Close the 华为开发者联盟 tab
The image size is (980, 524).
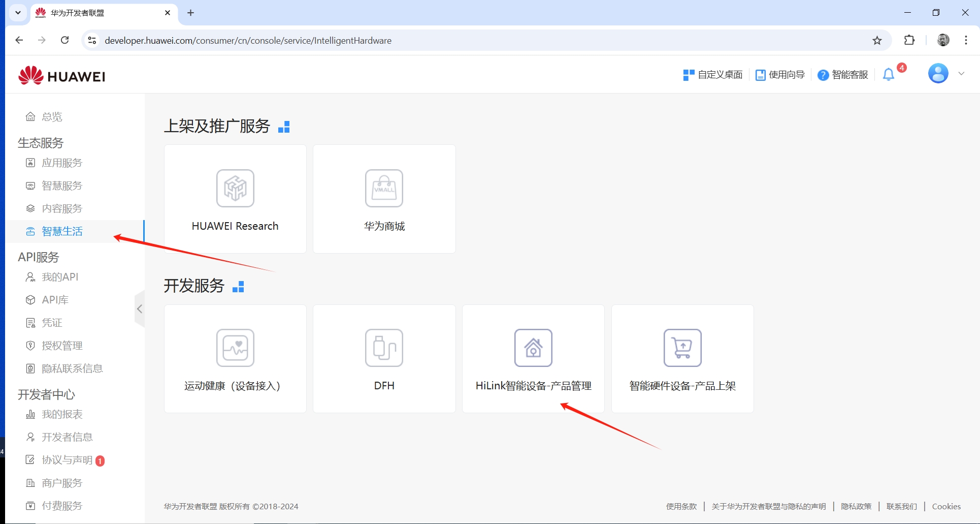tap(168, 13)
